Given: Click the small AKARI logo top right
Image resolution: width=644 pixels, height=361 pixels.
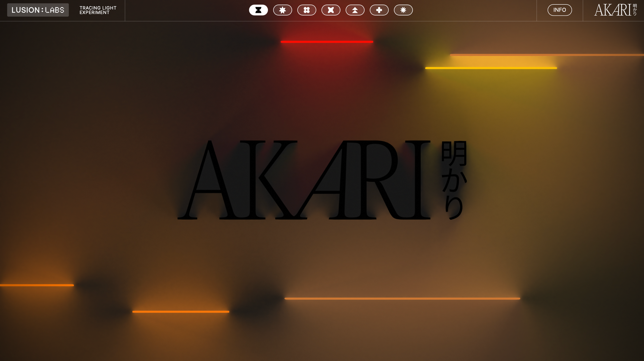Looking at the screenshot, I should point(615,10).
